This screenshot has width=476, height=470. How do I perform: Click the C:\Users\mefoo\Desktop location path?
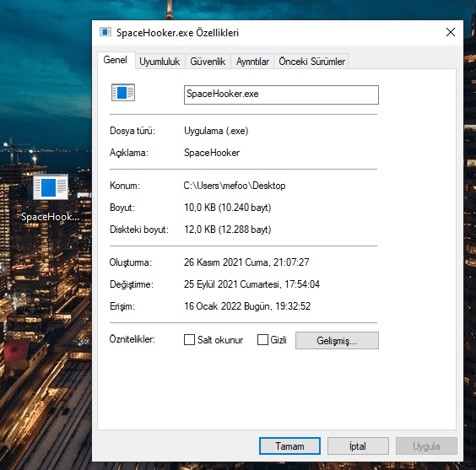coord(235,186)
